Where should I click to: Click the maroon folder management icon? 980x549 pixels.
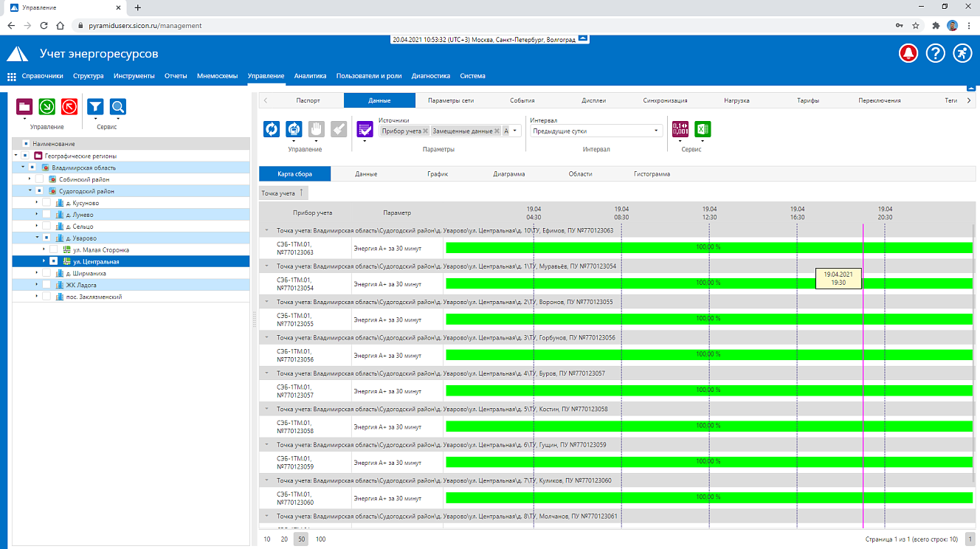pyautogui.click(x=24, y=107)
